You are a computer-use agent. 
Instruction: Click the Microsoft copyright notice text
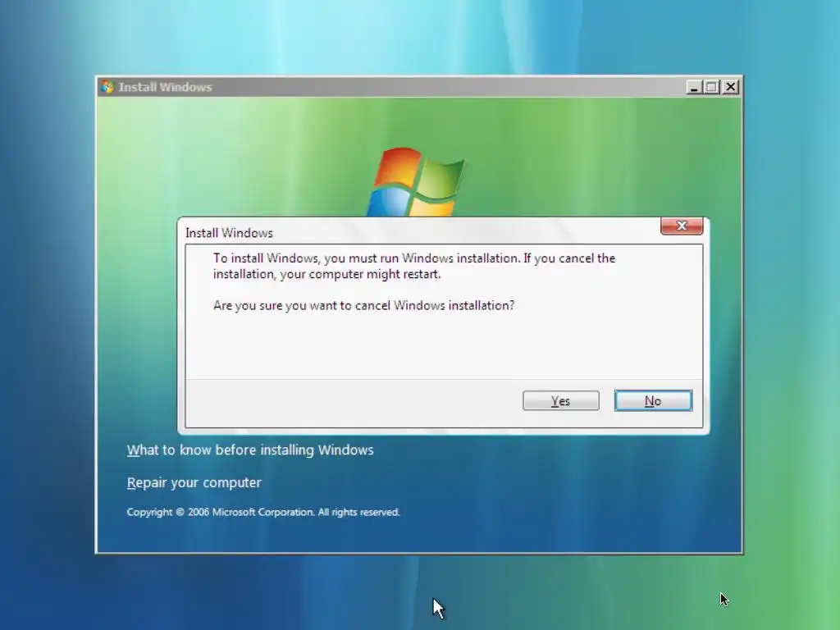tap(263, 512)
